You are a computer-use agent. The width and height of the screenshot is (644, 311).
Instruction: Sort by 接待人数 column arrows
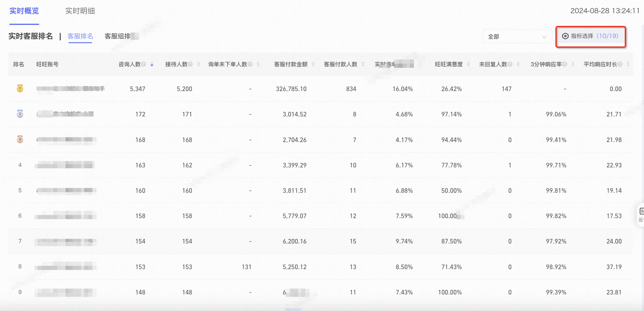point(198,65)
